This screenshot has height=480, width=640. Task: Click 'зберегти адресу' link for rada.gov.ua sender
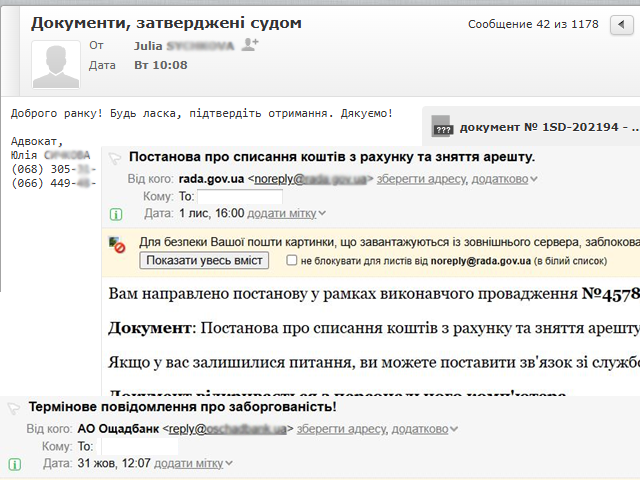click(421, 179)
